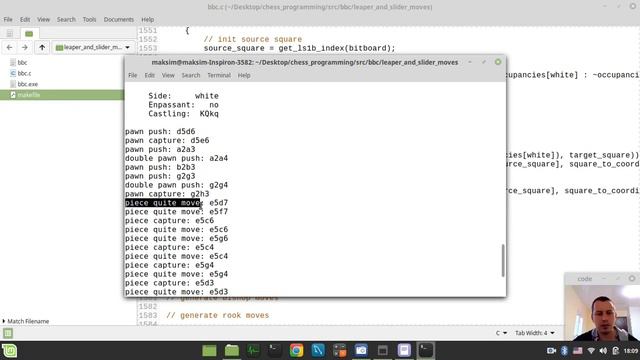Open the US keyboard layout flag indicator
The height and width of the screenshot is (360, 640).
[x=578, y=351]
